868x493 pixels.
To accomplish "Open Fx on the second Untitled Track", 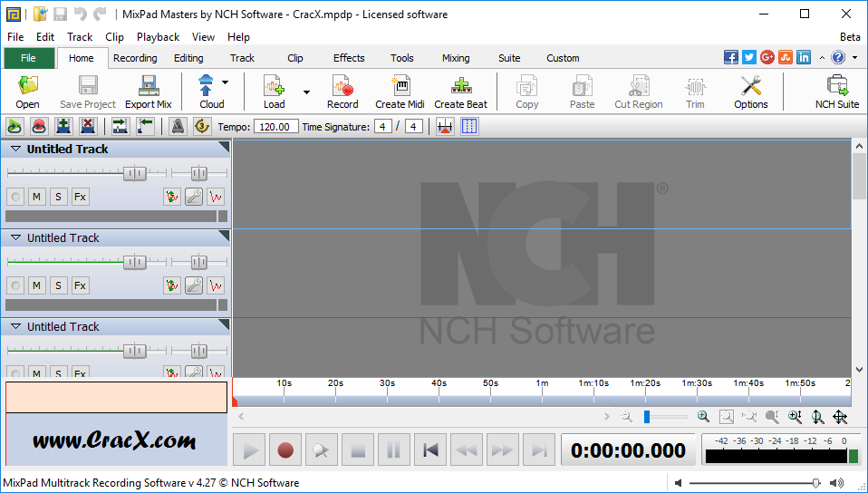I will coord(80,285).
